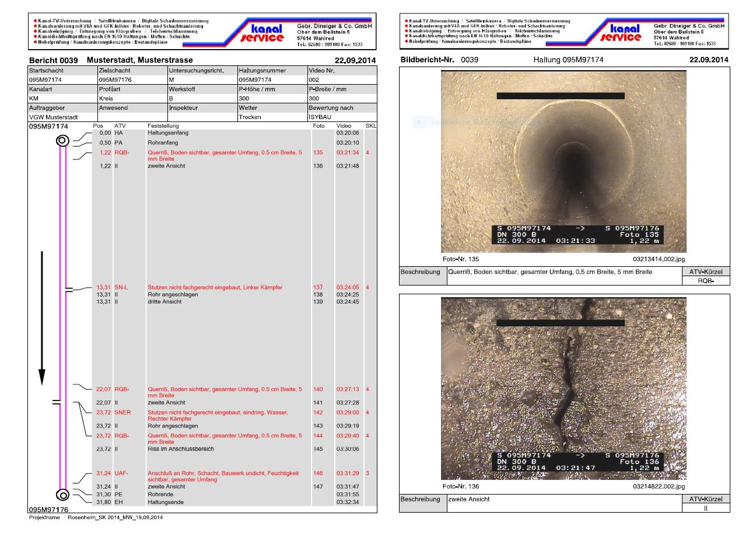Click video timestamp 03:21:34
Viewport: 756px width, 536px height.
tap(348, 153)
